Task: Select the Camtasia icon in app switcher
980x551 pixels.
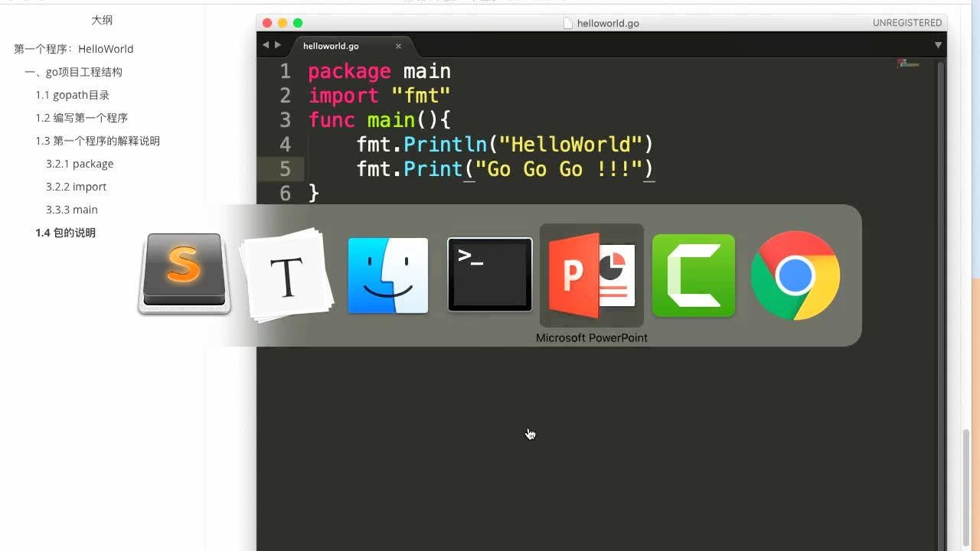Action: pos(694,275)
